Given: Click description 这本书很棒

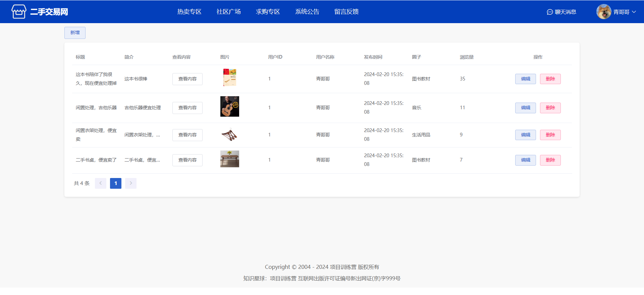Looking at the screenshot, I should (x=136, y=79).
